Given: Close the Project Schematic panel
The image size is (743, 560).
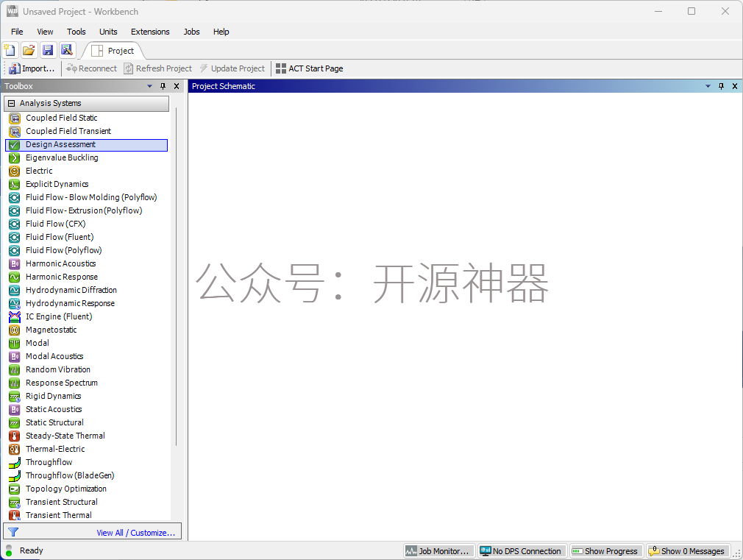Looking at the screenshot, I should coord(734,86).
